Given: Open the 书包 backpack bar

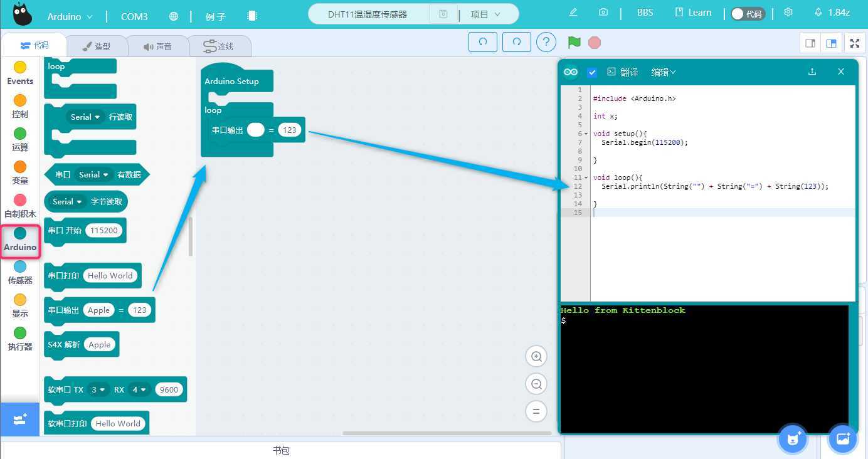Looking at the screenshot, I should [x=281, y=450].
